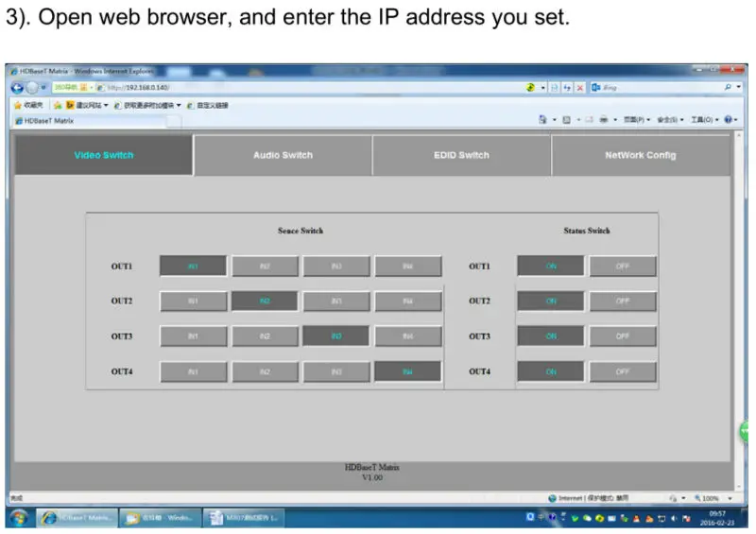Click the feeds icon in command bar
Viewport: 756px width, 534px height.
(x=566, y=120)
